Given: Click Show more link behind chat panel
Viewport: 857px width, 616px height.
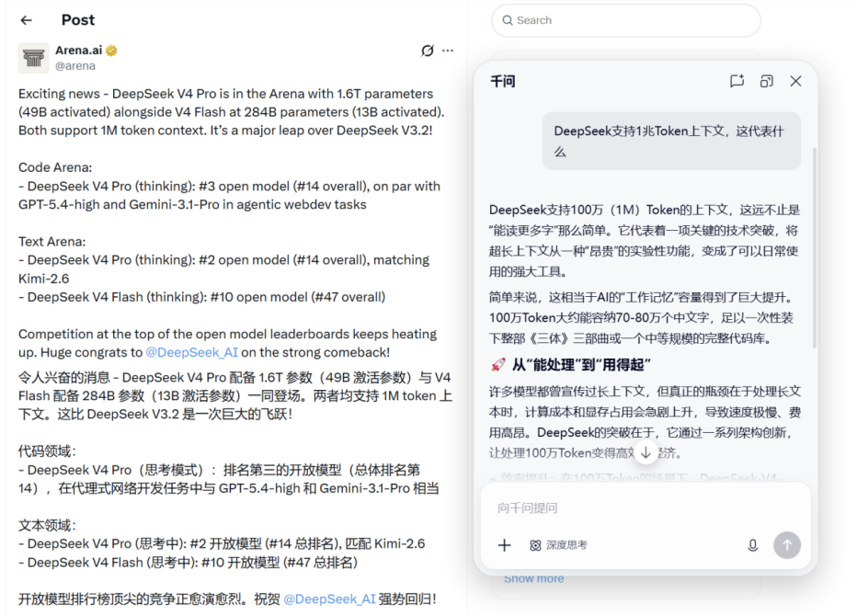Looking at the screenshot, I should pyautogui.click(x=534, y=579).
